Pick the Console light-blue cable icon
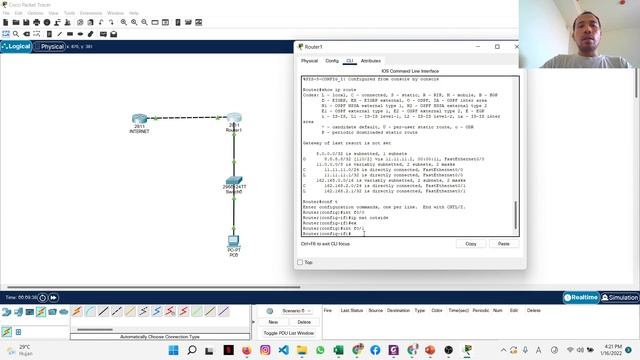Image resolution: width=640 pixels, height=360 pixels. [90, 311]
